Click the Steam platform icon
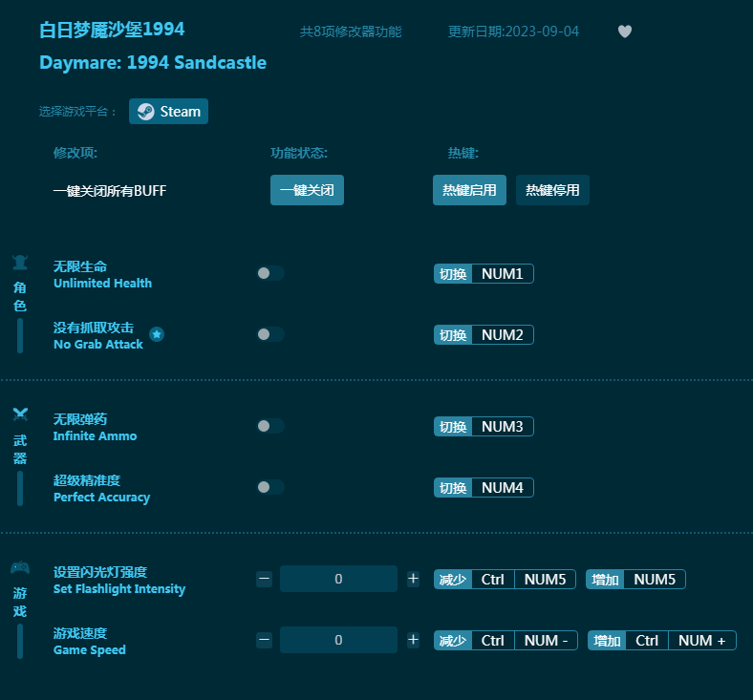Viewport: 753px width, 700px height. point(145,112)
